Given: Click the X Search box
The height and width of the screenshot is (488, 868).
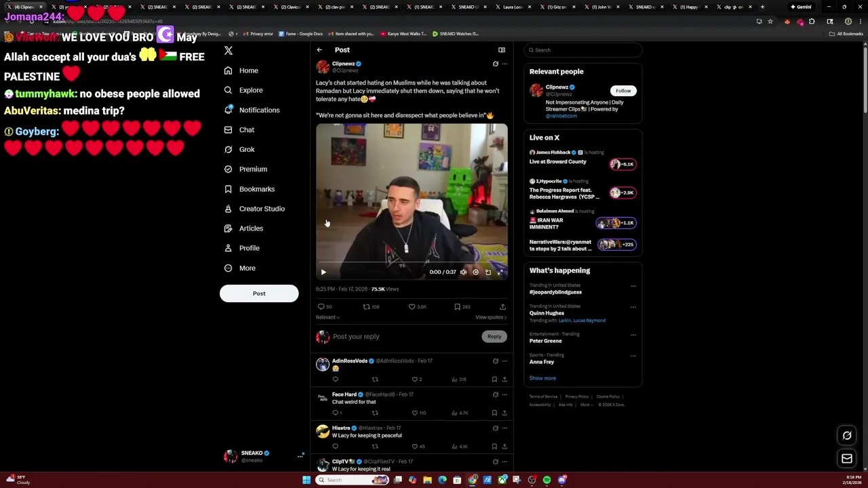Looking at the screenshot, I should (x=584, y=50).
